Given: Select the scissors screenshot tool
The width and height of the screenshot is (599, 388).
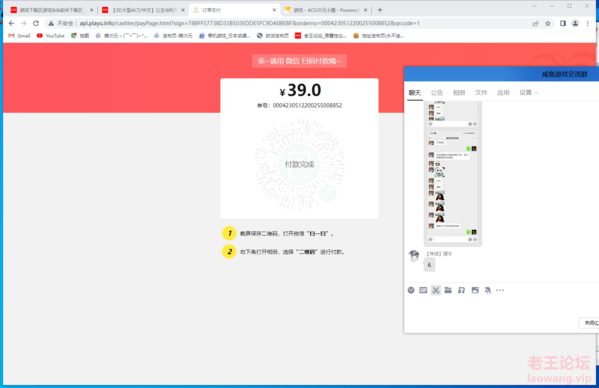Looking at the screenshot, I should (435, 290).
